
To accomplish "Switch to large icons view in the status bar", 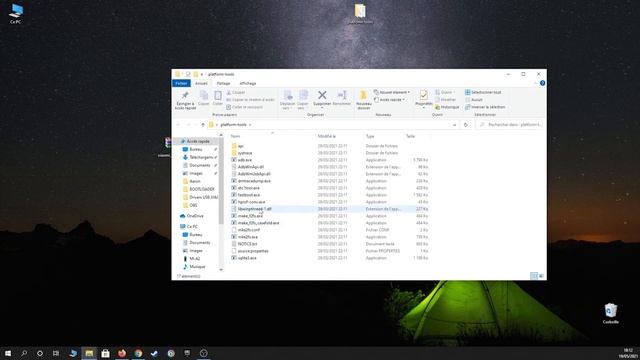I will [x=541, y=276].
